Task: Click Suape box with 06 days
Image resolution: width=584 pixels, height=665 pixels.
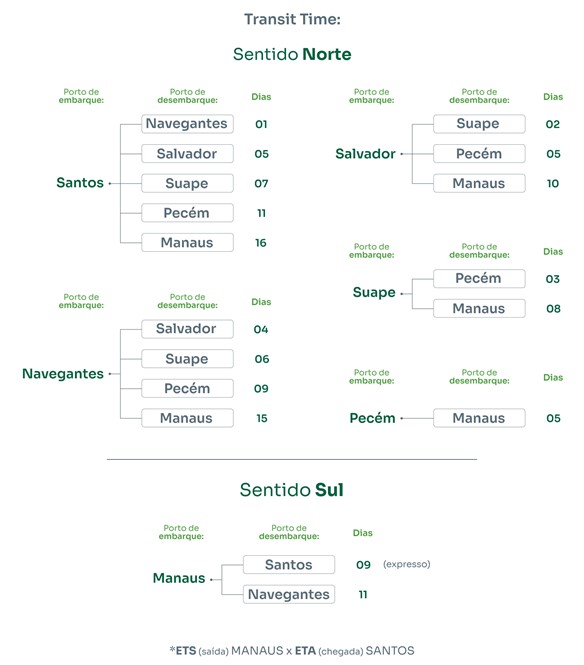Action: coord(187,359)
